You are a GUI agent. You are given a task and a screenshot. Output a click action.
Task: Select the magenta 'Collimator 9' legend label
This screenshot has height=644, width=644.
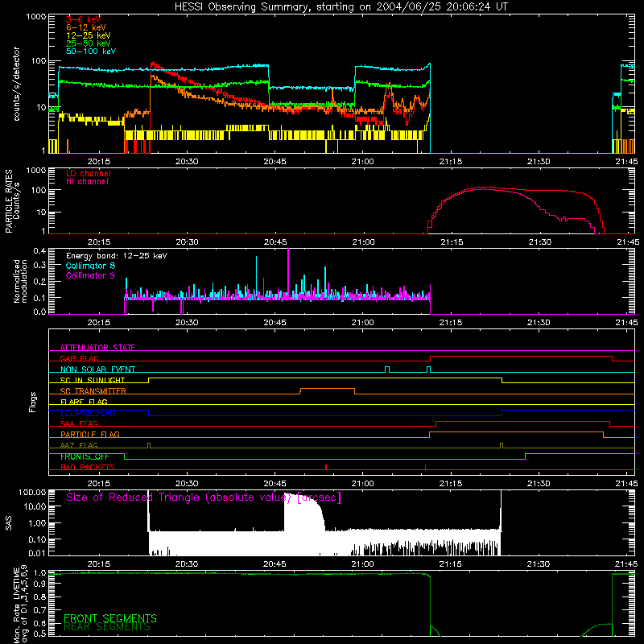click(90, 275)
